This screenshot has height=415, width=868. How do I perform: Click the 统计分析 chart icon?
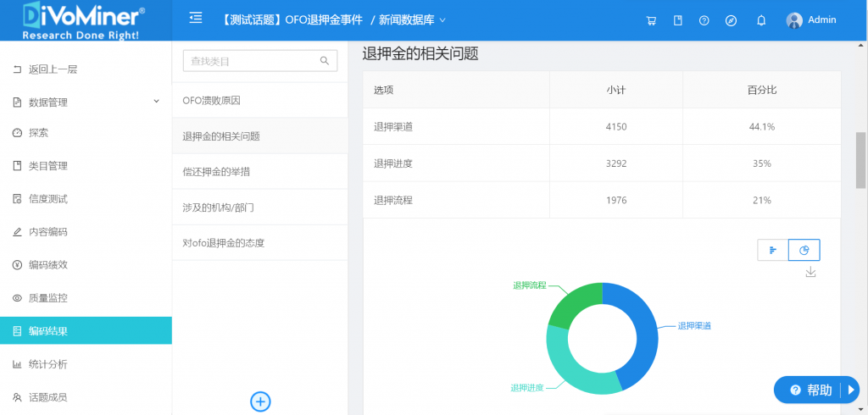point(17,364)
